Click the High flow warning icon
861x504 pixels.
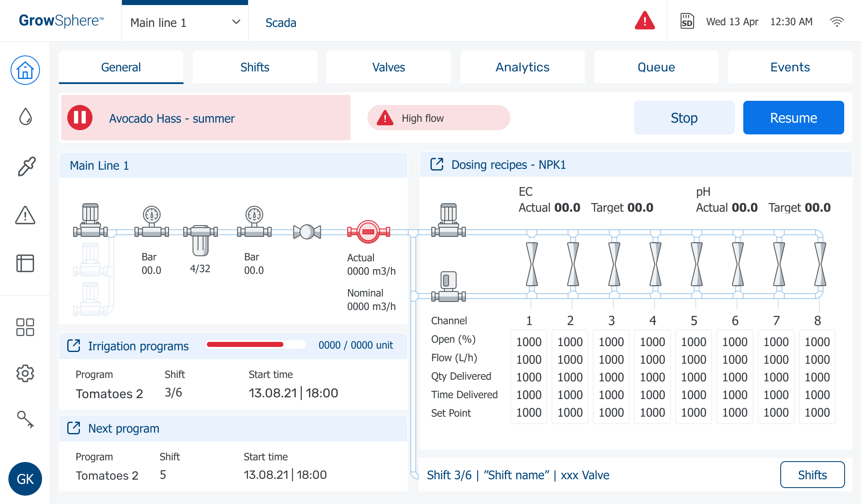click(x=385, y=118)
